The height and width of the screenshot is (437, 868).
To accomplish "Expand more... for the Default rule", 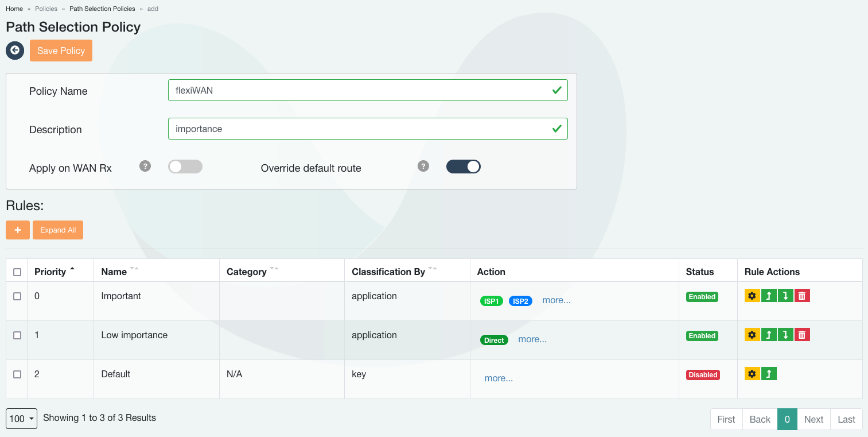I will click(x=499, y=378).
